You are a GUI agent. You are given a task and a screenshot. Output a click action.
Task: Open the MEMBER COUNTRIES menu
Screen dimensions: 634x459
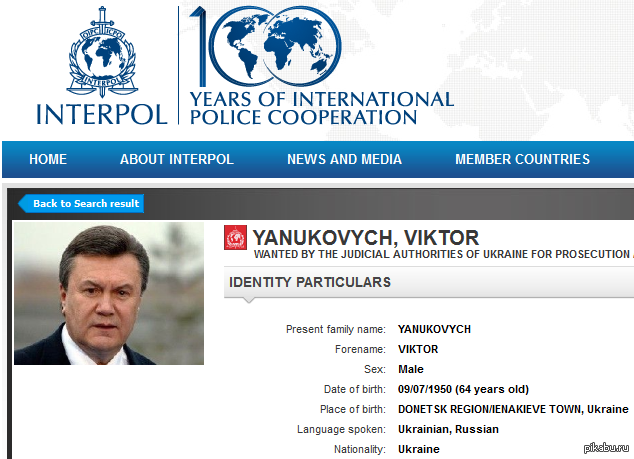click(522, 159)
